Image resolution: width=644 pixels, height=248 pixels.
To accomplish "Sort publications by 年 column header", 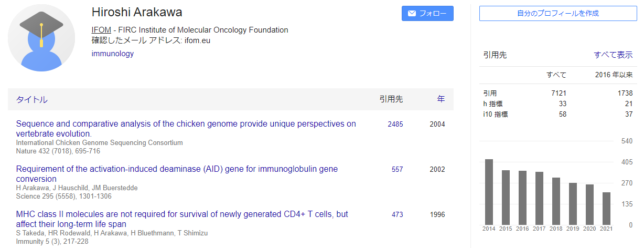I will (x=441, y=99).
